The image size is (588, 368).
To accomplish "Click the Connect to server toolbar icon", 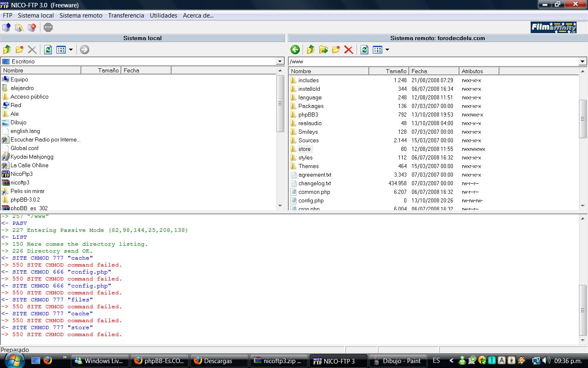I will pyautogui.click(x=7, y=27).
